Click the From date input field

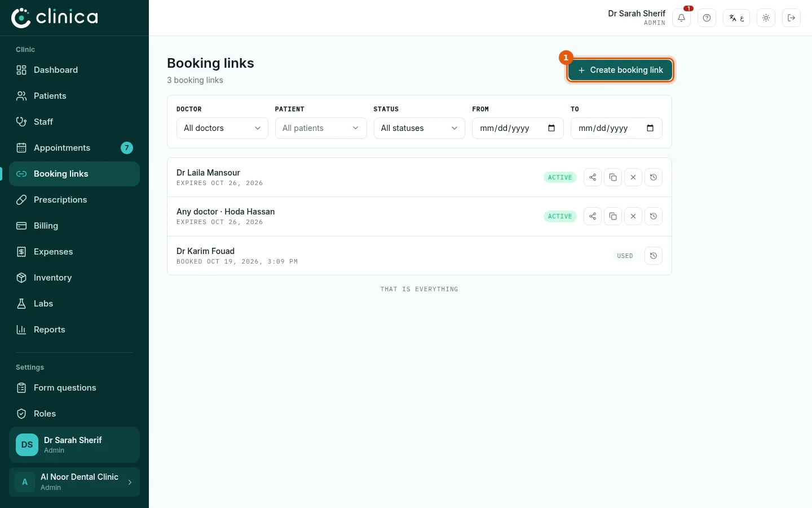coord(518,128)
